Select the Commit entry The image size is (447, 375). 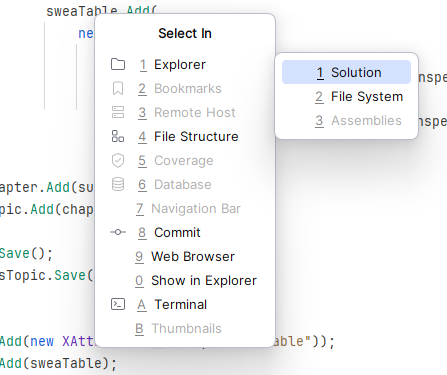pos(185,232)
